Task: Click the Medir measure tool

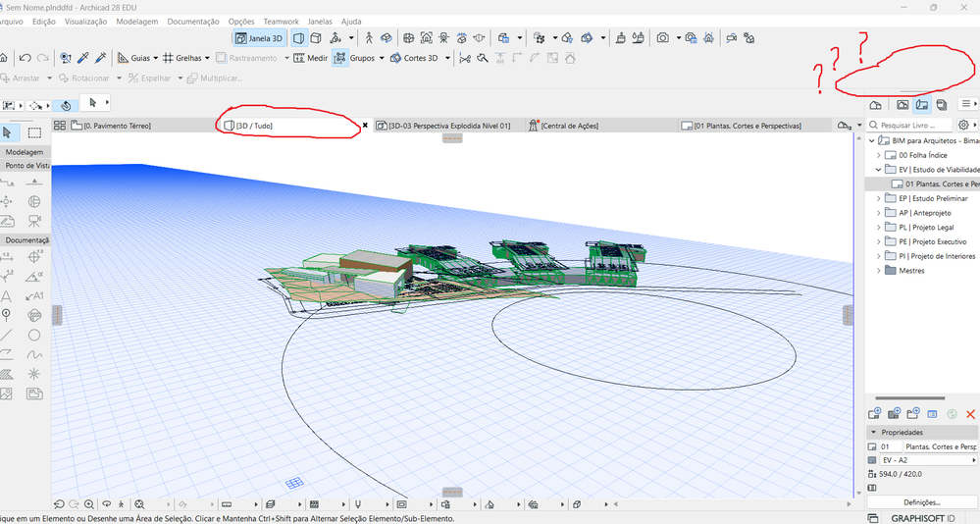Action: coord(310,58)
